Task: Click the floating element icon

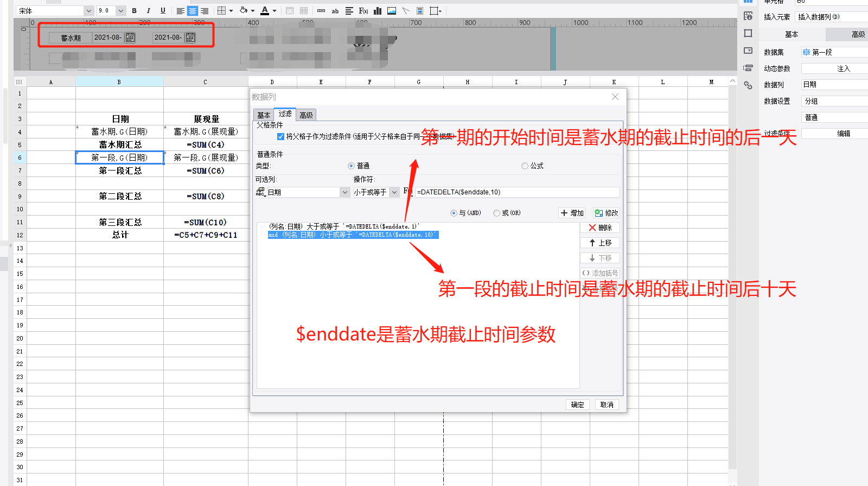Action: (434, 11)
